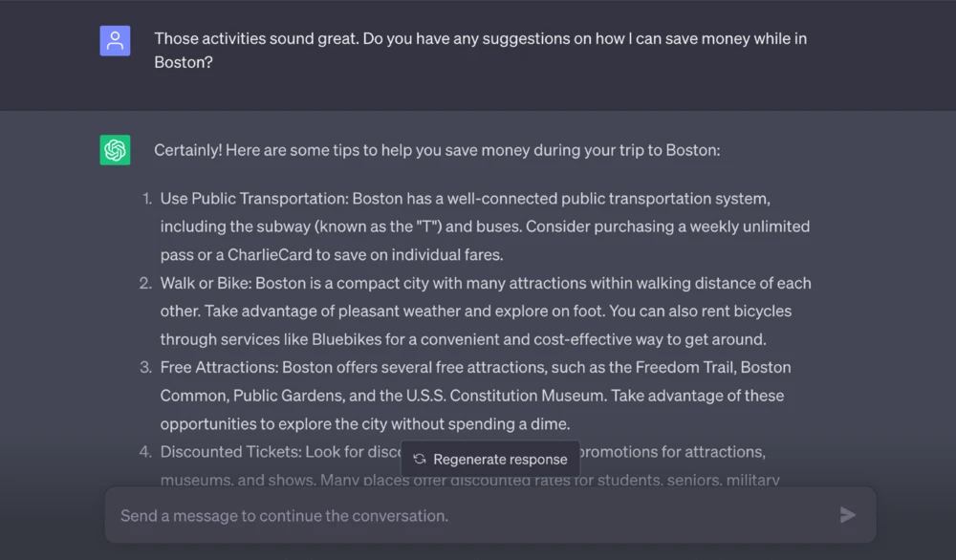Click the list number 3 marker
Image resolution: width=956 pixels, height=560 pixels.
[x=146, y=367]
